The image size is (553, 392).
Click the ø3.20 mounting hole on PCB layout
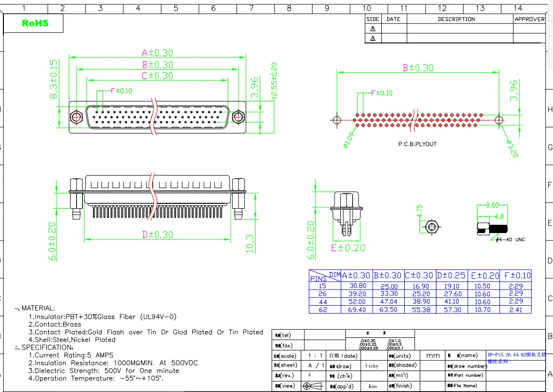tap(498, 120)
